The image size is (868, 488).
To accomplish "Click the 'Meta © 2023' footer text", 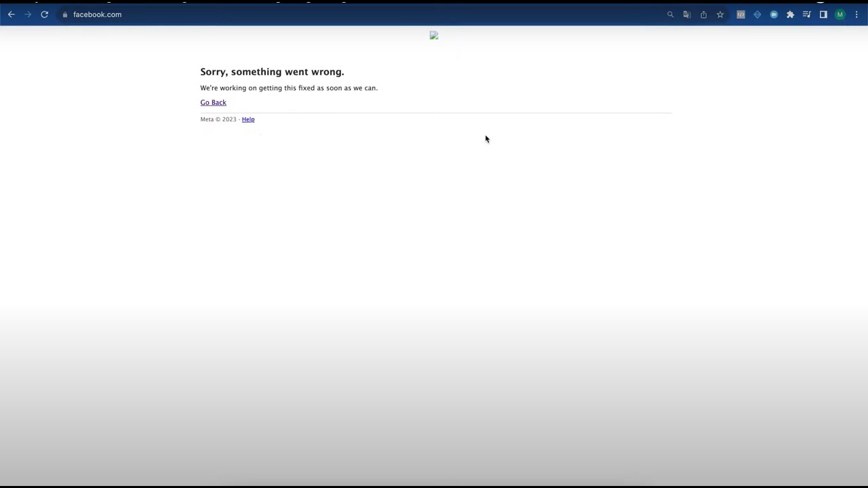I will pyautogui.click(x=218, y=119).
